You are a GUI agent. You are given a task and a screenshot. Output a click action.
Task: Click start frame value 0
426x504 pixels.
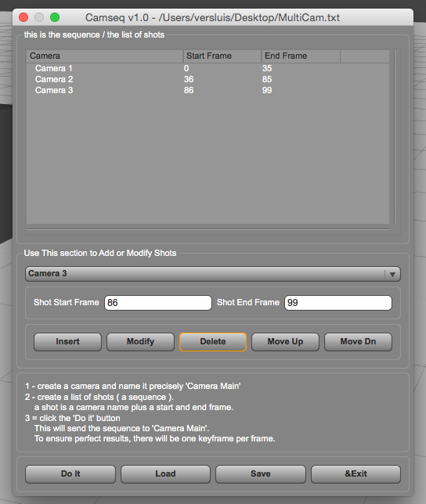pos(186,68)
